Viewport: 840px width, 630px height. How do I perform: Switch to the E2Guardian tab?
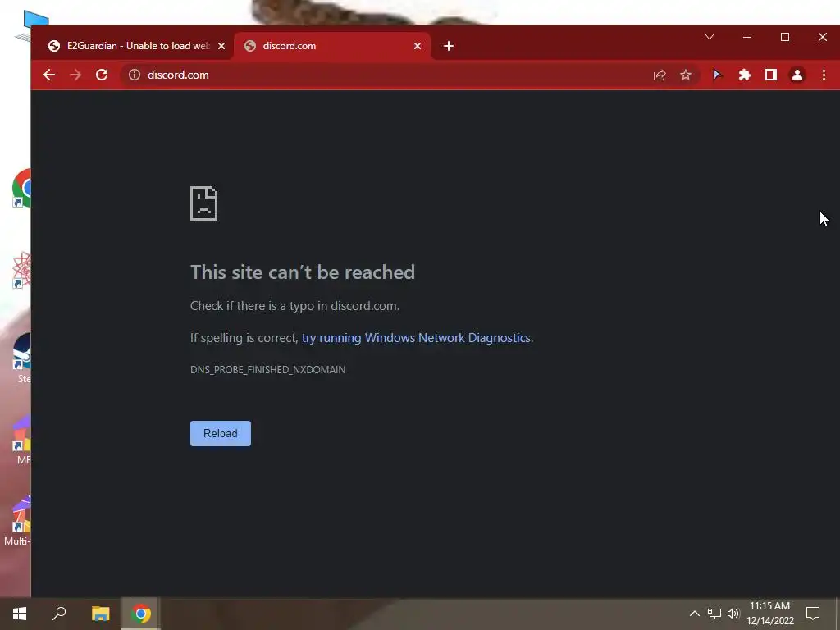133,46
